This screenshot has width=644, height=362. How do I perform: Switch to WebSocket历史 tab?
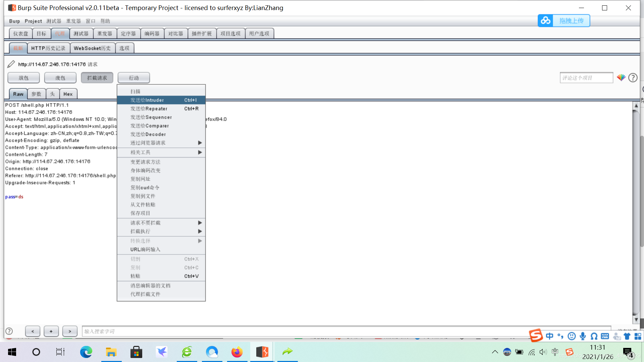click(93, 48)
